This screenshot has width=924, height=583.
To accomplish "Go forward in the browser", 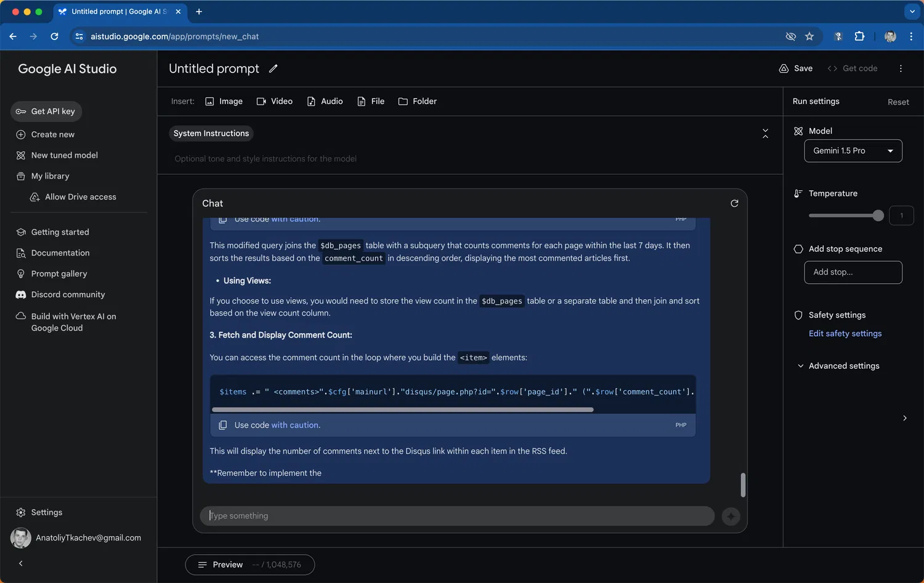I will (x=33, y=37).
